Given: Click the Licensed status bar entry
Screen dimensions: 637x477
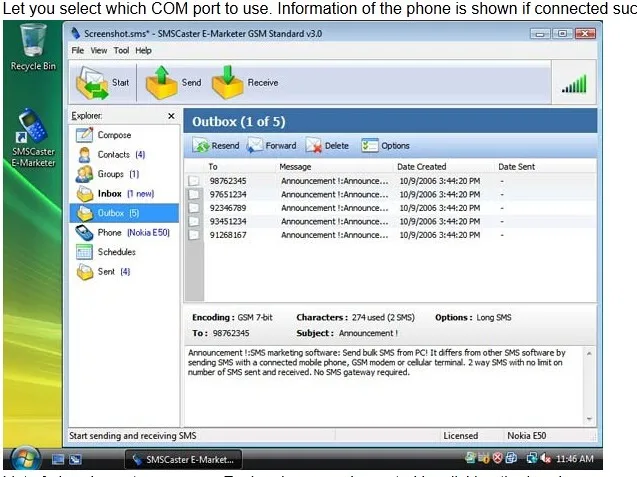Looking at the screenshot, I should click(461, 436).
